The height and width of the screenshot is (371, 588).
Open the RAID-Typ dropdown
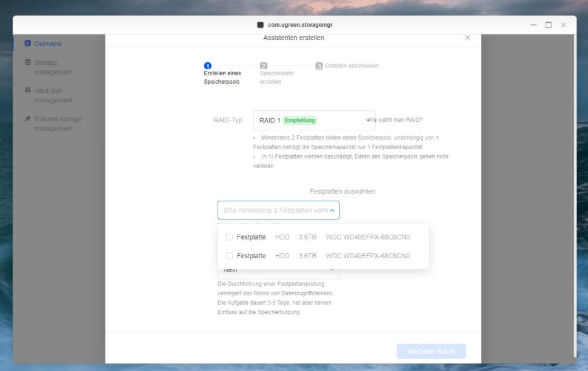[314, 120]
